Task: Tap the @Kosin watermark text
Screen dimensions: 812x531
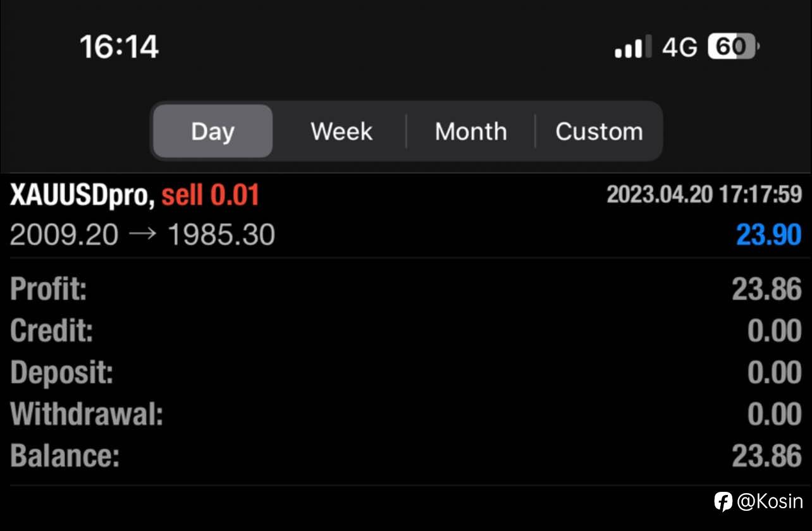Action: 770,502
